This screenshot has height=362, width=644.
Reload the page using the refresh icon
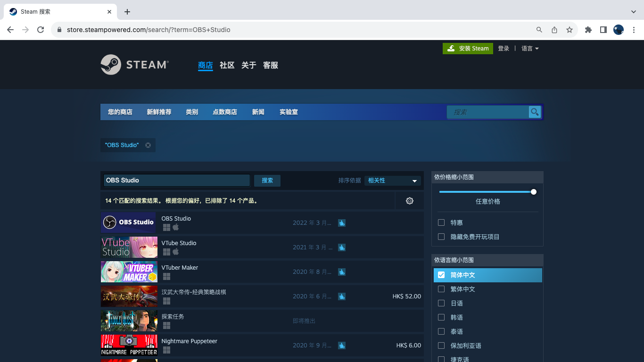pos(41,30)
